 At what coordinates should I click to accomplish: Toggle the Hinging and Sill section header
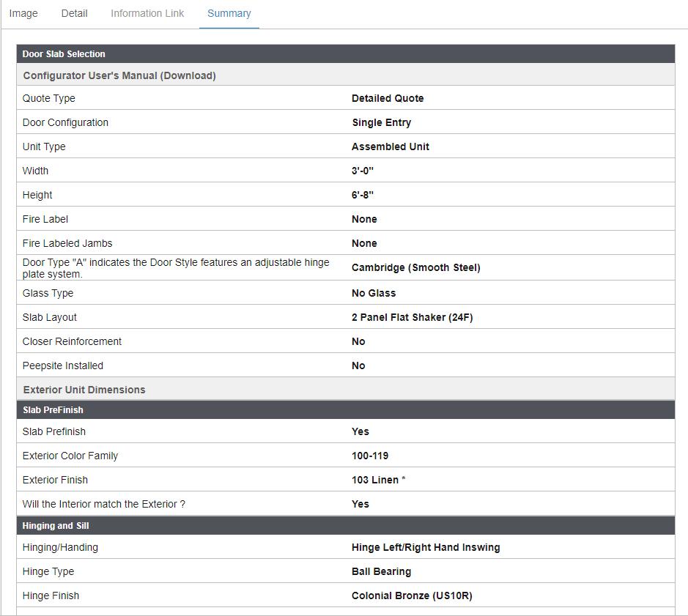click(x=56, y=526)
